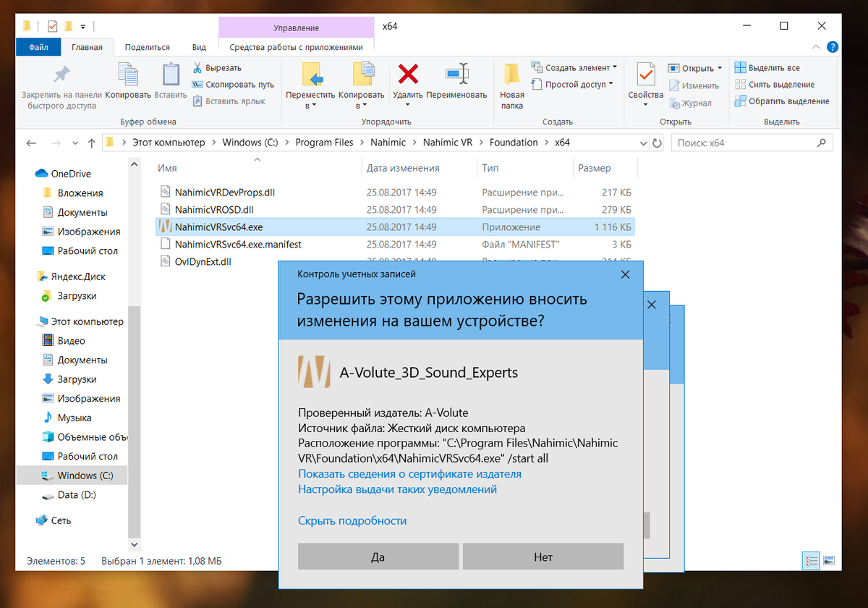Image resolution: width=868 pixels, height=608 pixels.
Task: Click the Back navigation arrow
Action: click(x=32, y=143)
